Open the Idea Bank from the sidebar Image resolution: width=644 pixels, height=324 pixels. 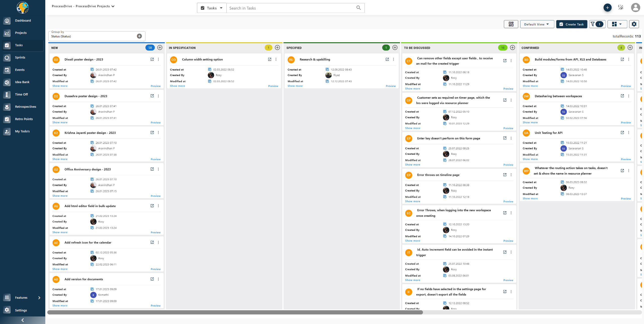(x=22, y=82)
